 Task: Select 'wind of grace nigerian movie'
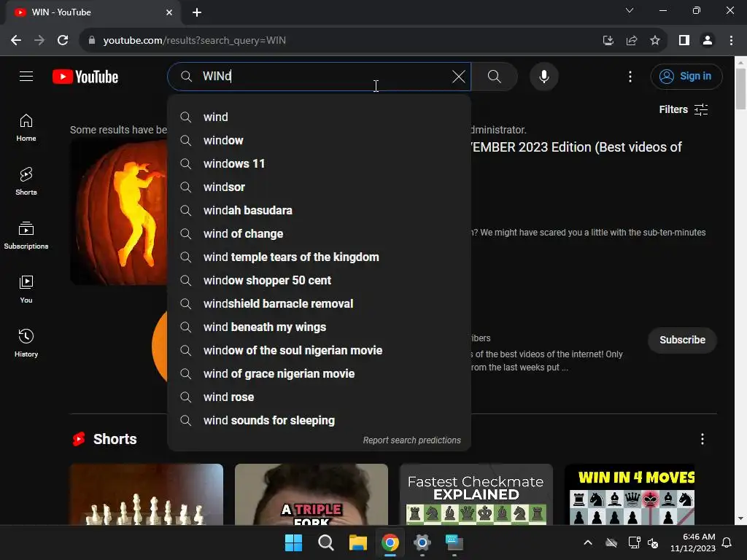(320, 373)
